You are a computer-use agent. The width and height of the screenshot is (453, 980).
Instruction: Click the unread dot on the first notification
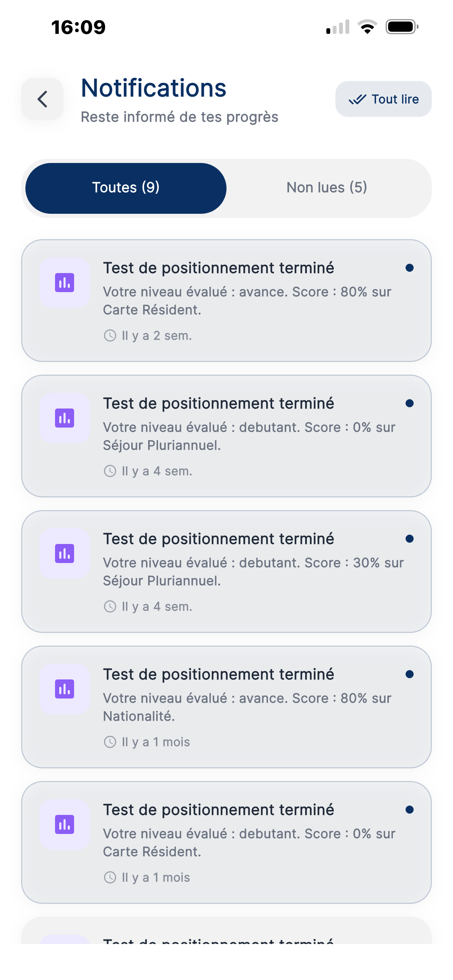pos(410,268)
